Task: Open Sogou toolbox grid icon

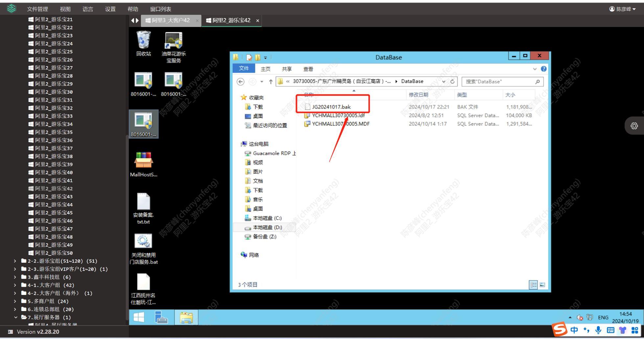Action: coord(634,330)
